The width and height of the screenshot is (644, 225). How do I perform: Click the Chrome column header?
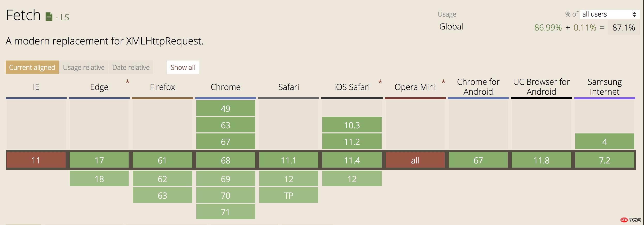click(x=225, y=87)
